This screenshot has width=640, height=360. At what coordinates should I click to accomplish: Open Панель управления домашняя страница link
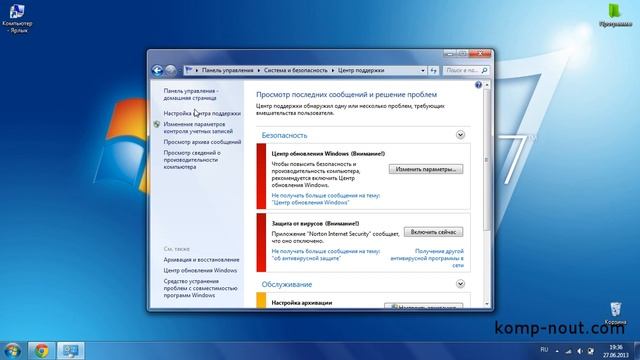point(191,94)
